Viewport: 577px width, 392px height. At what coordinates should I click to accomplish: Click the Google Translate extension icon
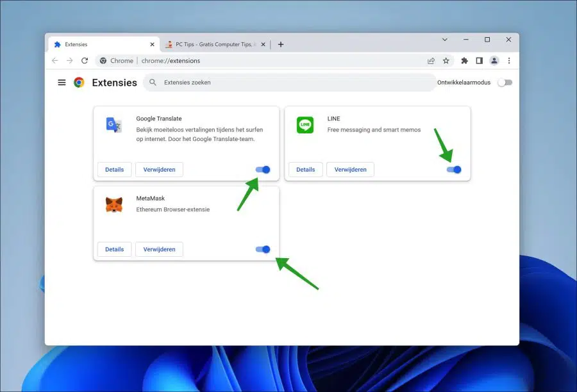(113, 125)
